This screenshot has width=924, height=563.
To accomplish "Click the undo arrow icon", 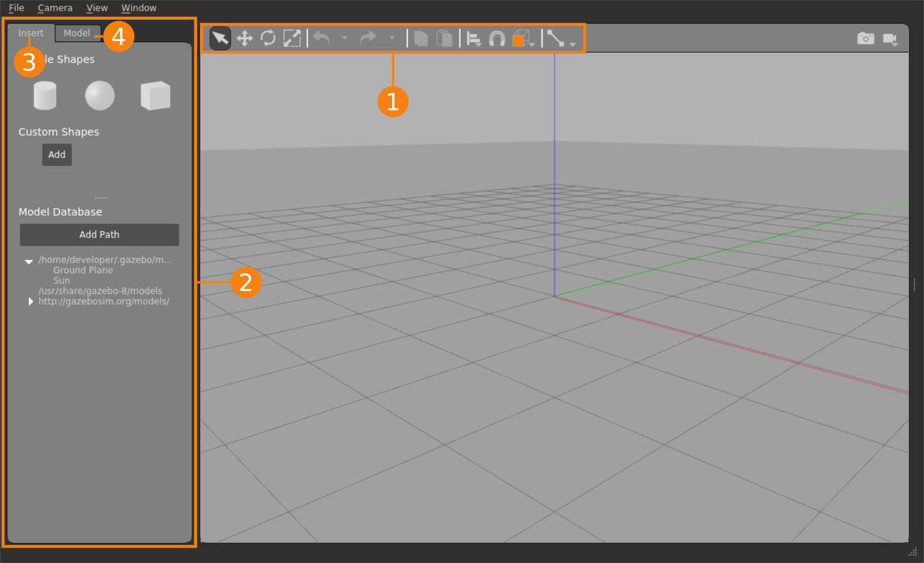I will pyautogui.click(x=322, y=39).
